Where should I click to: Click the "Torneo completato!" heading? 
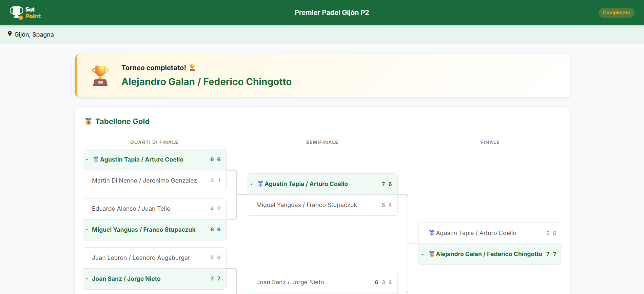[154, 68]
